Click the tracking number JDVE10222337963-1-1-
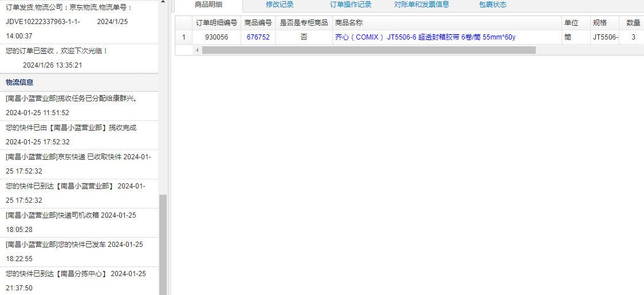 43,22
